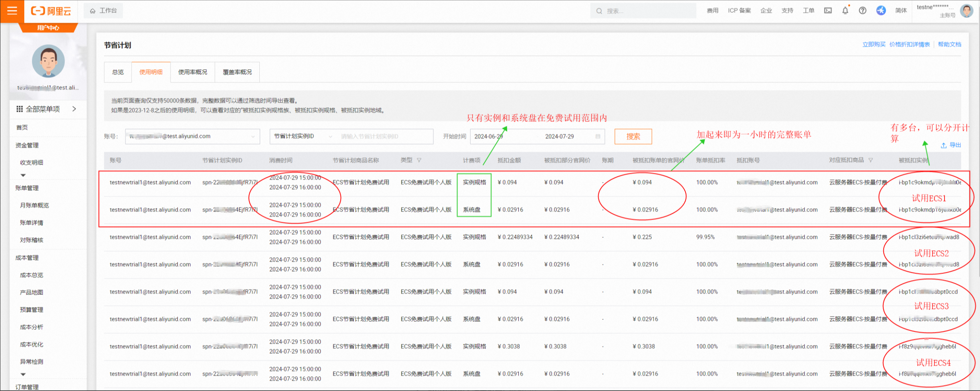980x391 pixels.
Task: Click the Alibaba Cloud logo
Action: (51, 11)
